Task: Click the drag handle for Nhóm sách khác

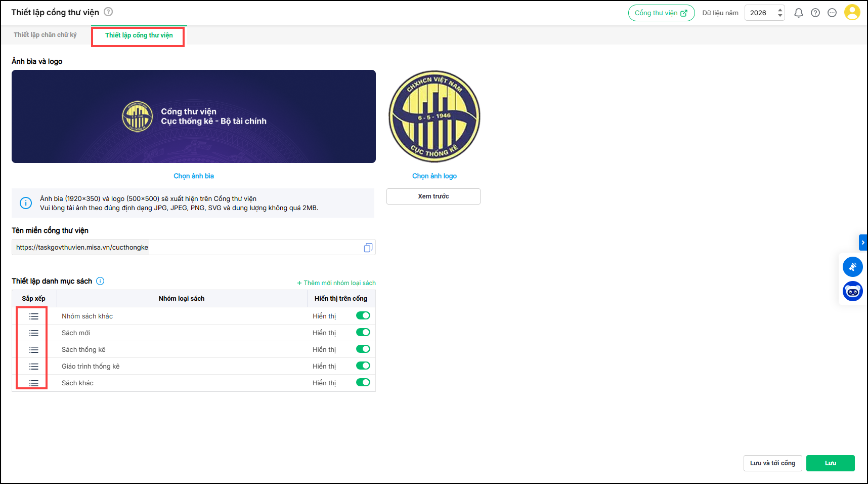Action: pyautogui.click(x=34, y=316)
